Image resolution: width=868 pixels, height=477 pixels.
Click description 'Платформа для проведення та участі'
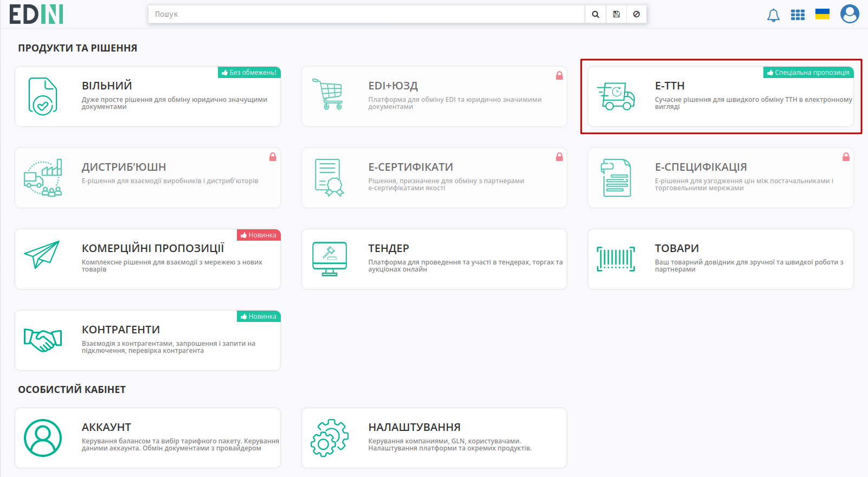(465, 266)
